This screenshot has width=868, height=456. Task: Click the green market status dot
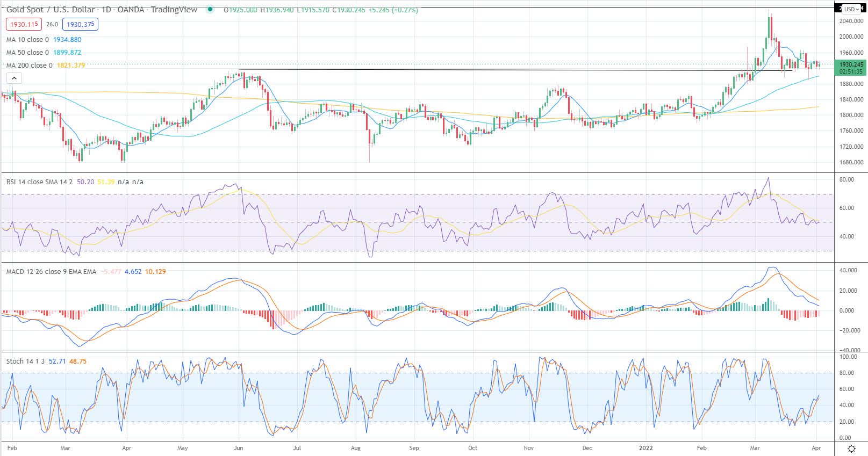[210, 9]
